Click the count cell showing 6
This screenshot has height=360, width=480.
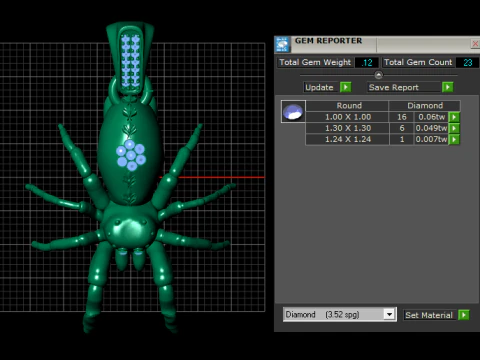click(402, 128)
